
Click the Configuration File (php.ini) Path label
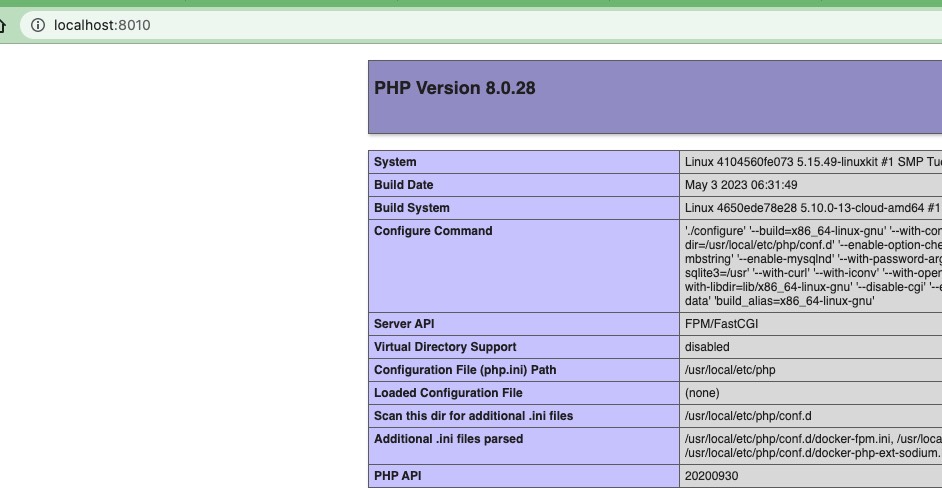pyautogui.click(x=465, y=370)
